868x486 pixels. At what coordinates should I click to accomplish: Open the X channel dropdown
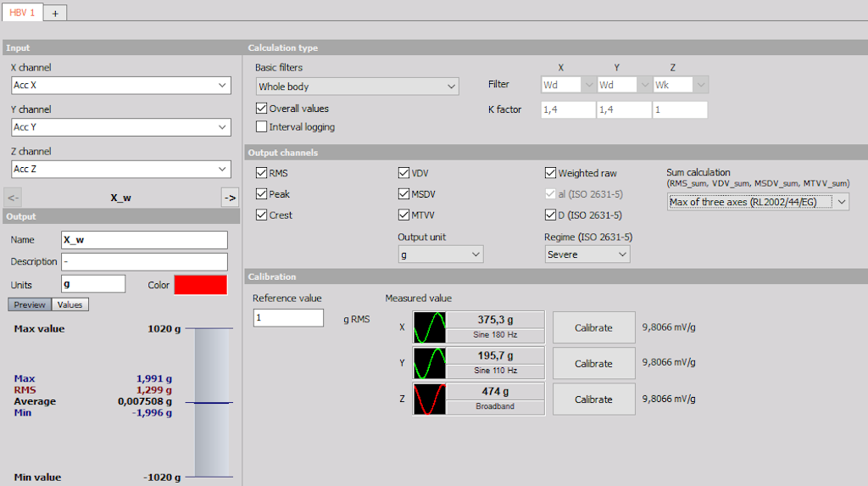click(x=121, y=86)
